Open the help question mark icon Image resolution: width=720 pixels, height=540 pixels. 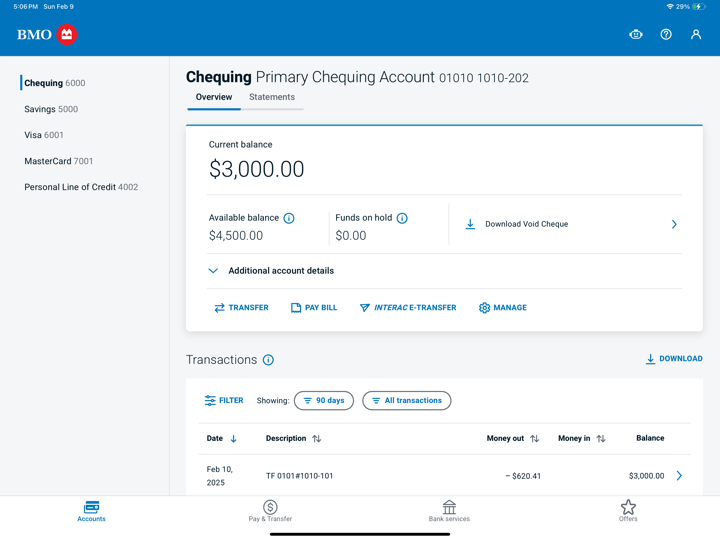666,35
